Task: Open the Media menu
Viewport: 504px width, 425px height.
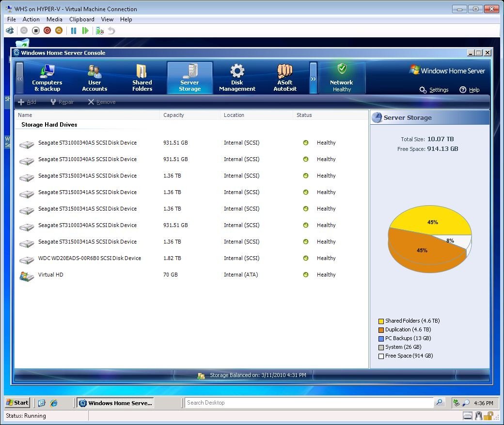Action: pyautogui.click(x=54, y=19)
